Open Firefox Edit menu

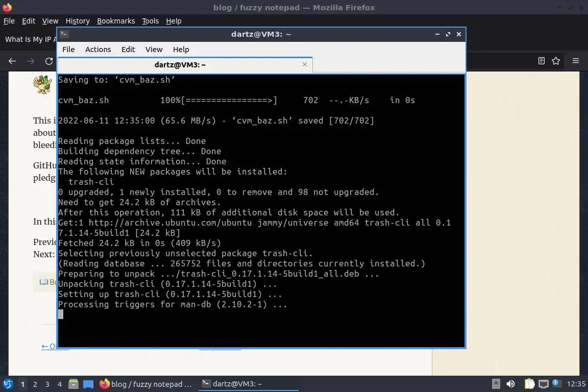29,21
